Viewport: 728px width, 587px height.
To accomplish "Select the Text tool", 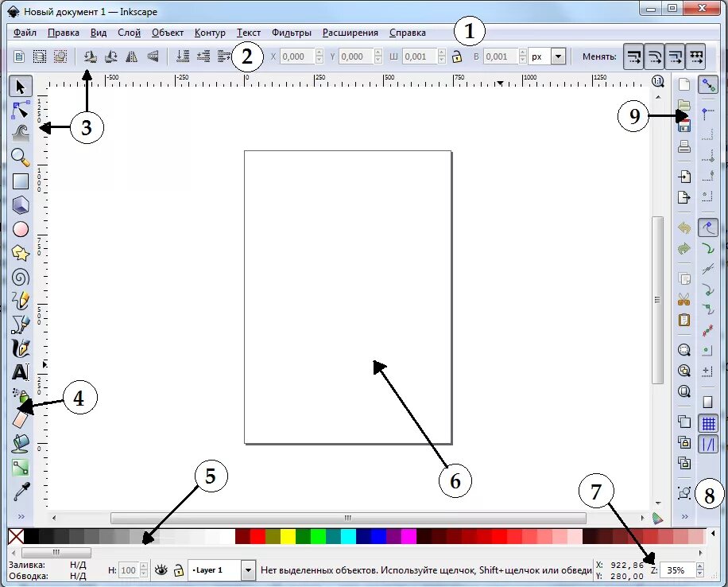I will point(21,372).
